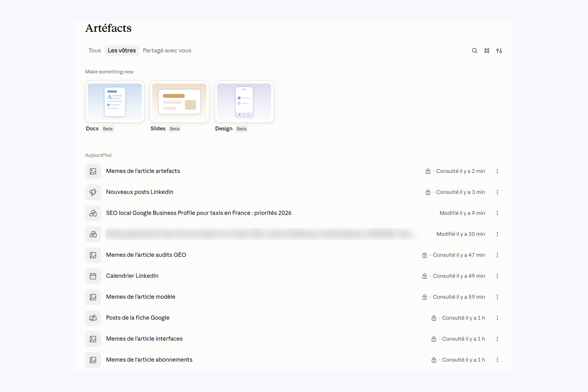Open Calendrier LinkedIn artifact
This screenshot has height=392, width=588.
pyautogui.click(x=132, y=276)
